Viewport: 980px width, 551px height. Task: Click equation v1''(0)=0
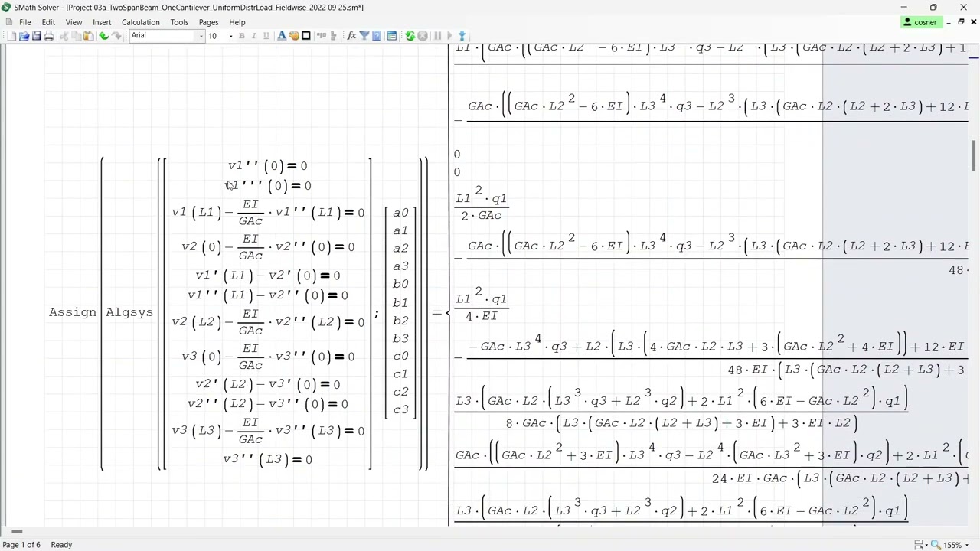pos(267,165)
